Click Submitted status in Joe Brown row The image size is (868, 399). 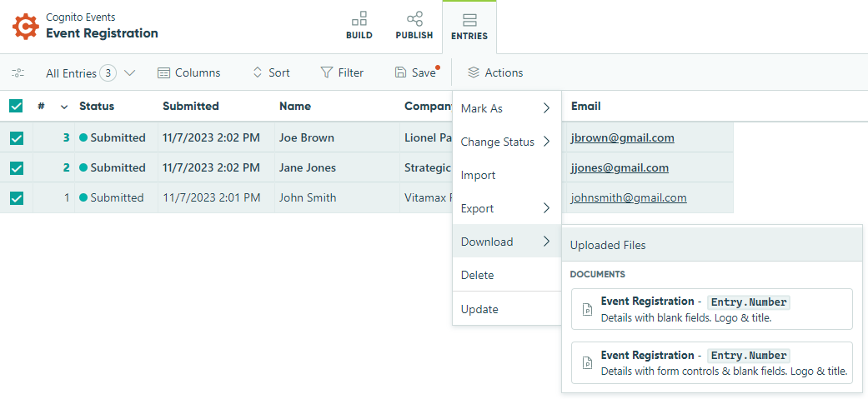tap(113, 137)
